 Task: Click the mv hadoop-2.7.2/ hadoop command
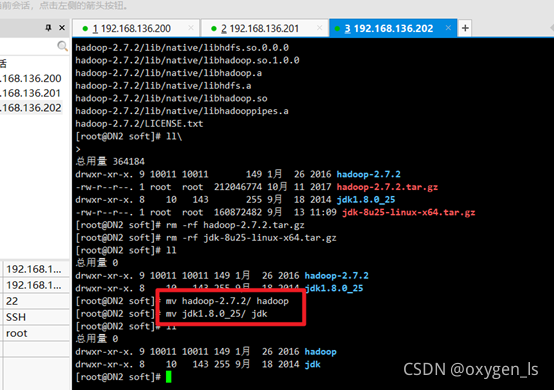point(227,301)
